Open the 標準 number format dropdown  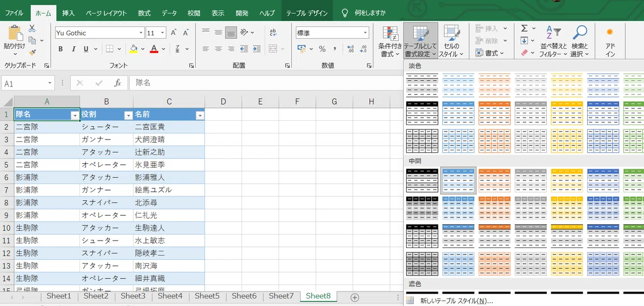(x=365, y=33)
